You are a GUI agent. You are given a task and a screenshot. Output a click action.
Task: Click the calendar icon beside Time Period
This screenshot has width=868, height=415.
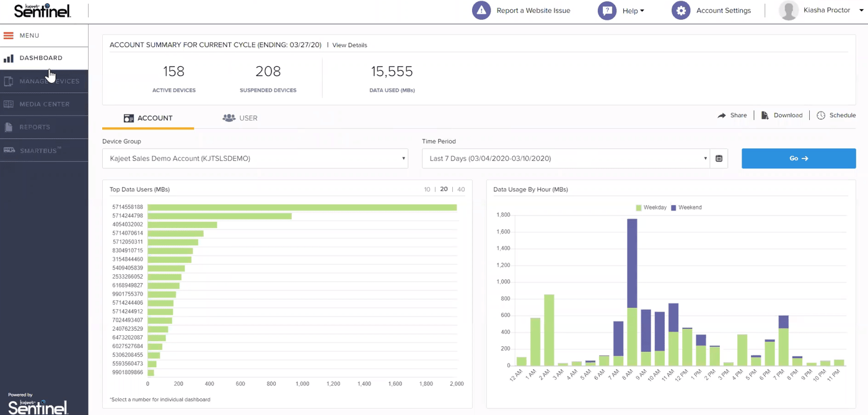pos(719,159)
